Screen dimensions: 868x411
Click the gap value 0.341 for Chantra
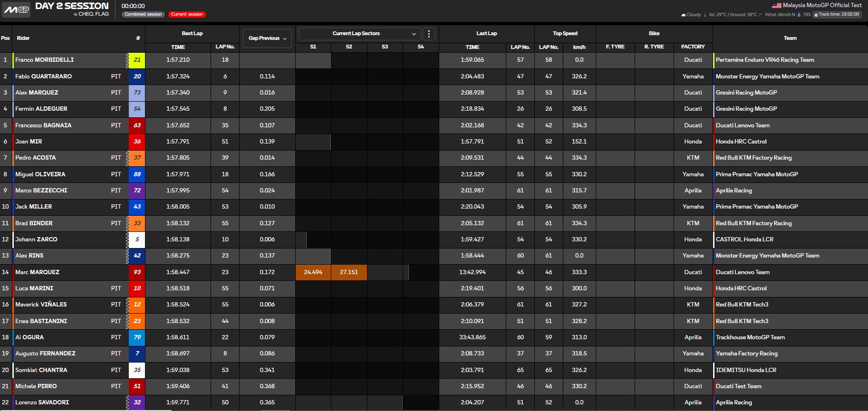coord(267,370)
